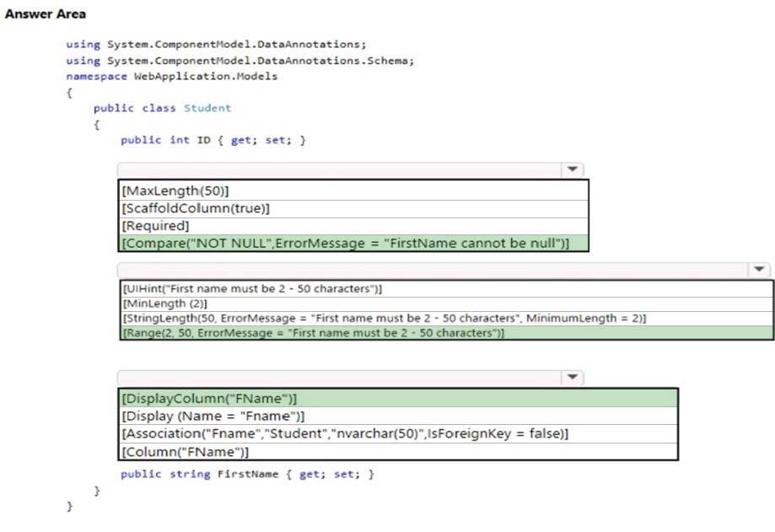Click the "public string FirstName { get; set; }" line
The width and height of the screenshot is (775, 532).
pyautogui.click(x=248, y=474)
